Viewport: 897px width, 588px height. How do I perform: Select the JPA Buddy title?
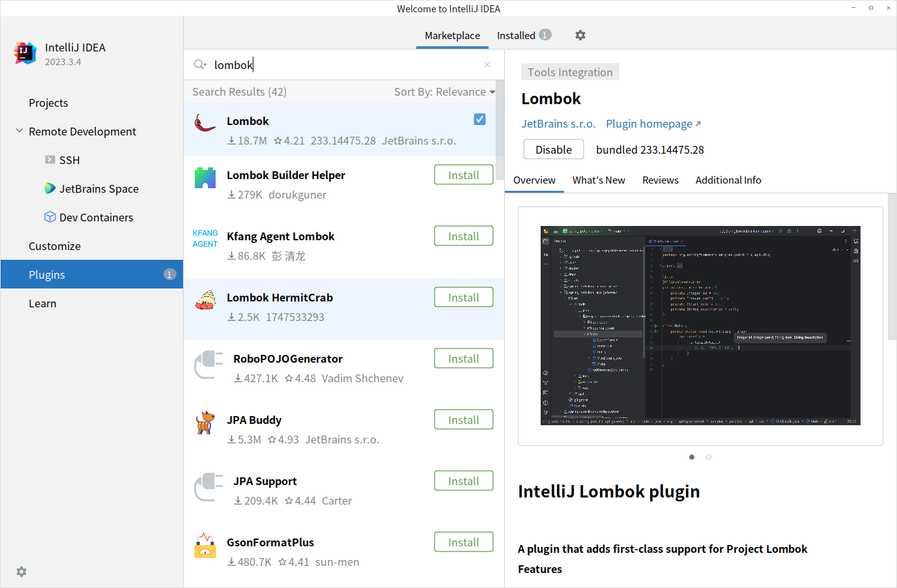point(254,420)
